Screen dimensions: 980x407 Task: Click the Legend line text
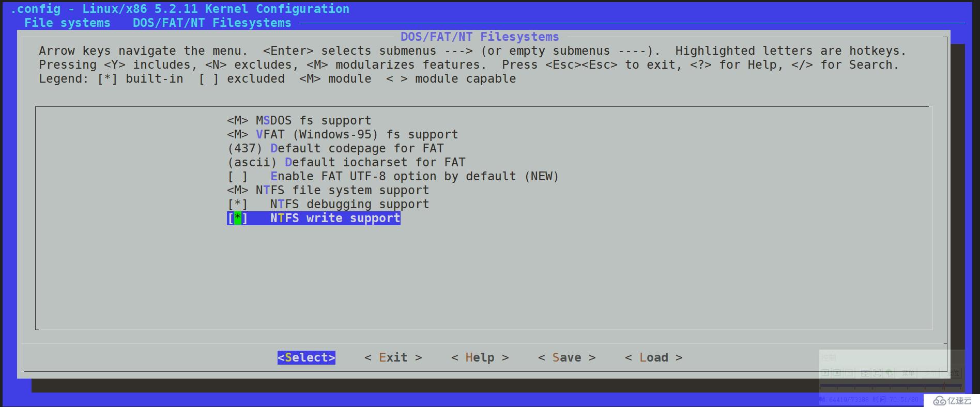coord(278,79)
